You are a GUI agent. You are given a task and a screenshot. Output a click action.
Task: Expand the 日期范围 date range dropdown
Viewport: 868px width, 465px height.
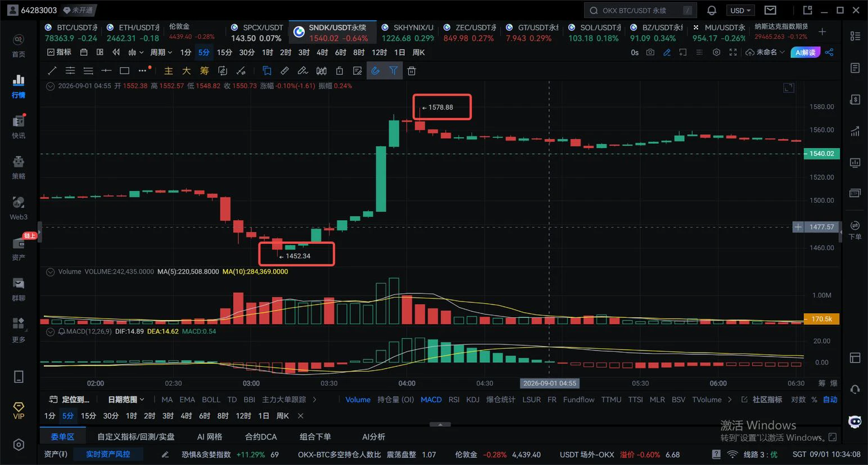(x=126, y=400)
